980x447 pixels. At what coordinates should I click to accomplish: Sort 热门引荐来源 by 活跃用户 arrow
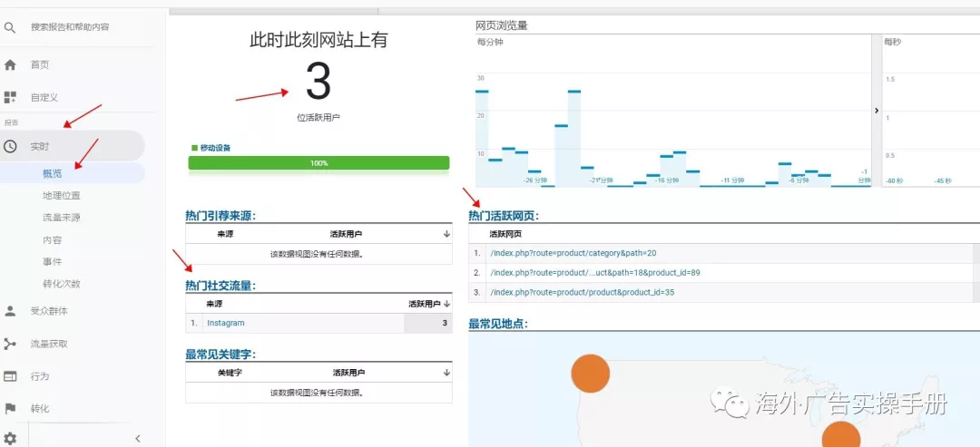(x=446, y=234)
